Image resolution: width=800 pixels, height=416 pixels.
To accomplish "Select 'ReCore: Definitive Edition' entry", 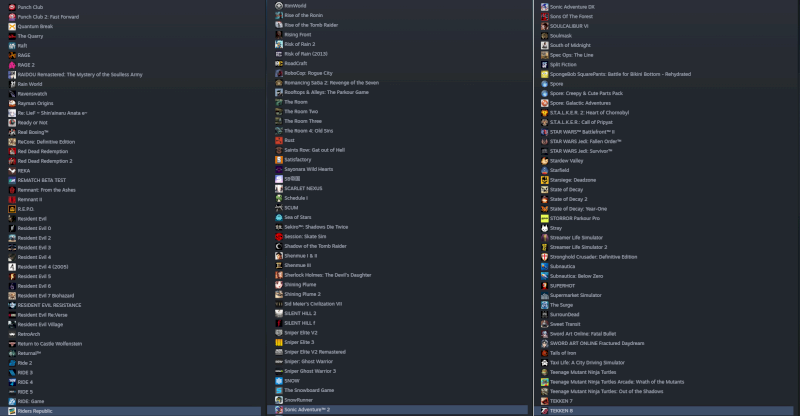I will [46, 142].
